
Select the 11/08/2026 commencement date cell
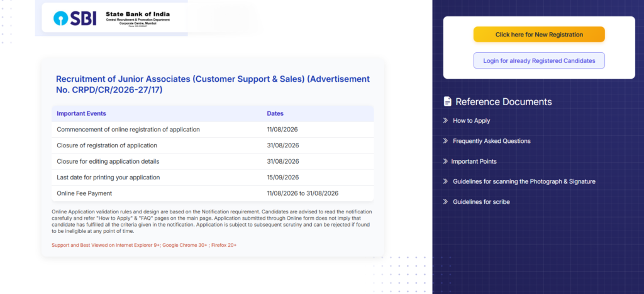pos(282,130)
